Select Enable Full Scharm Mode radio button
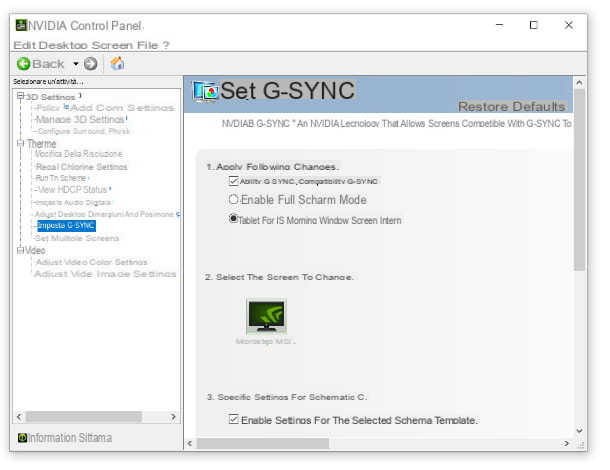The height and width of the screenshot is (470, 610). (x=233, y=200)
